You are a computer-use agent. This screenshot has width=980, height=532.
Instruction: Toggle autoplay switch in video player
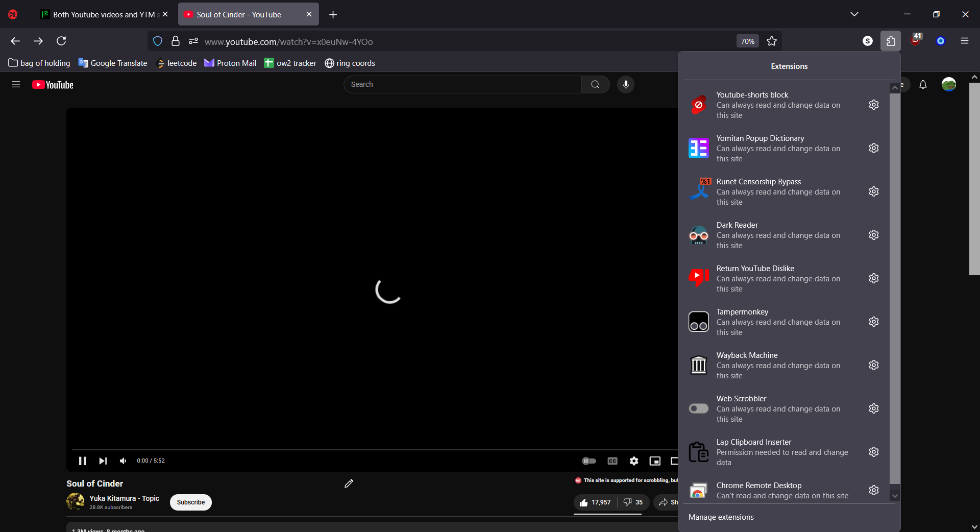(x=589, y=461)
